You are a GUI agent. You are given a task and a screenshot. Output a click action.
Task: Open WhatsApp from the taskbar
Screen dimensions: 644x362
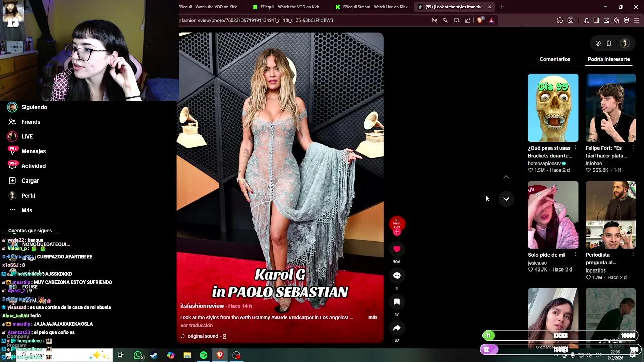138,355
